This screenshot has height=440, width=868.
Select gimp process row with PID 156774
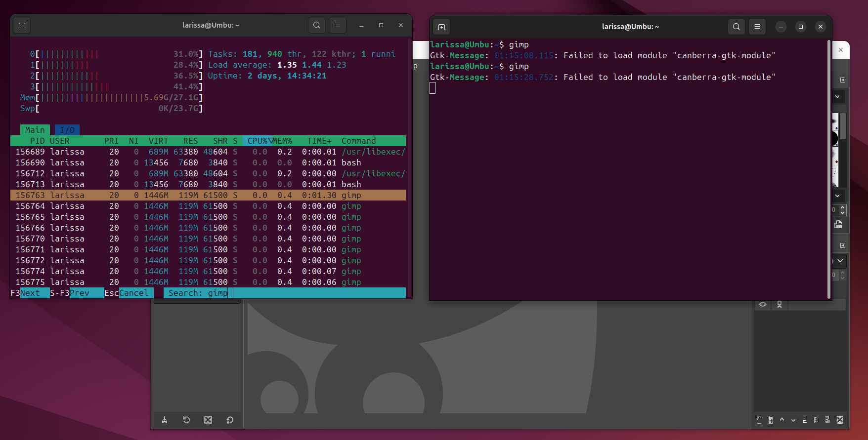(x=208, y=271)
